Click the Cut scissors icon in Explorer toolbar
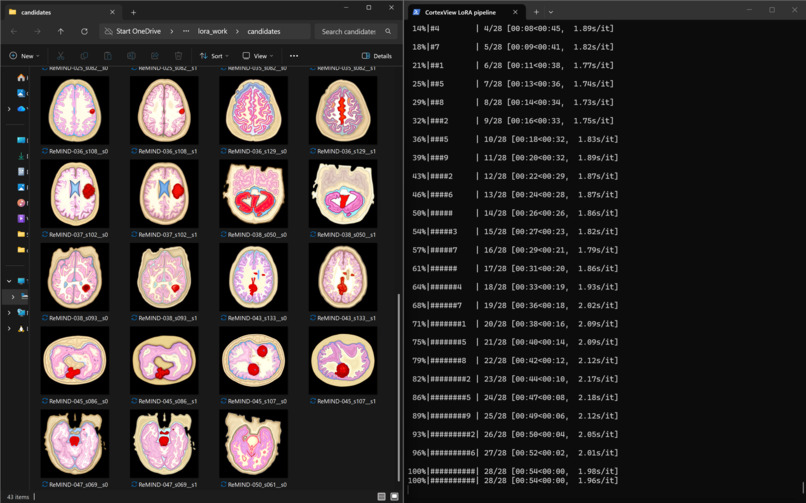This screenshot has height=503, width=806. pos(60,55)
